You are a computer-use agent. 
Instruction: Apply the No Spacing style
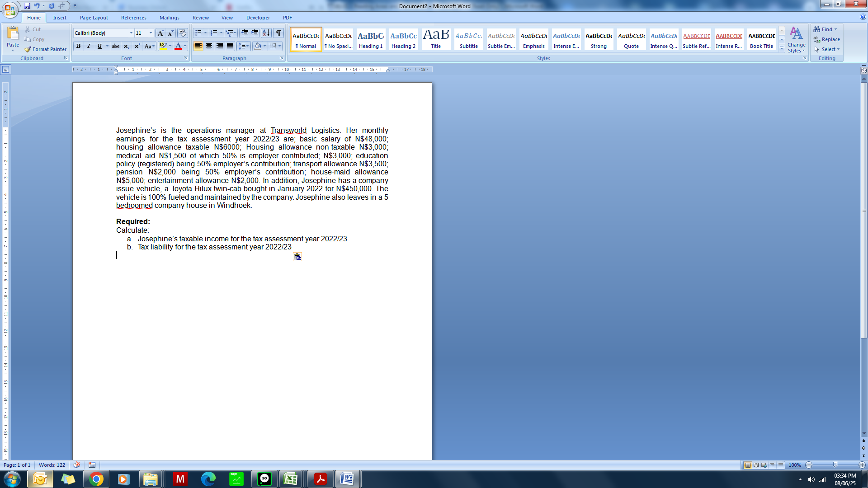[338, 40]
